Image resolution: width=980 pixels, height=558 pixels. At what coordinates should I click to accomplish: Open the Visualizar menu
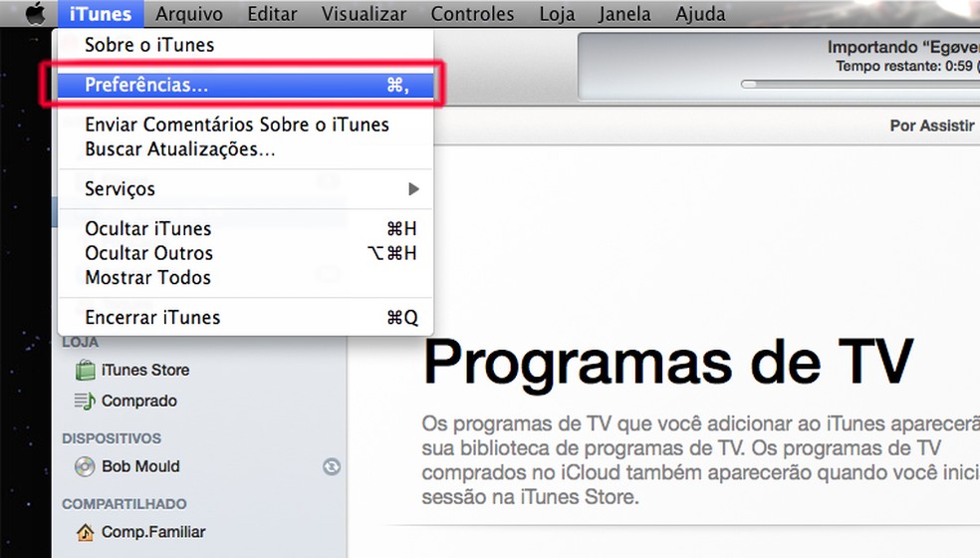tap(364, 14)
